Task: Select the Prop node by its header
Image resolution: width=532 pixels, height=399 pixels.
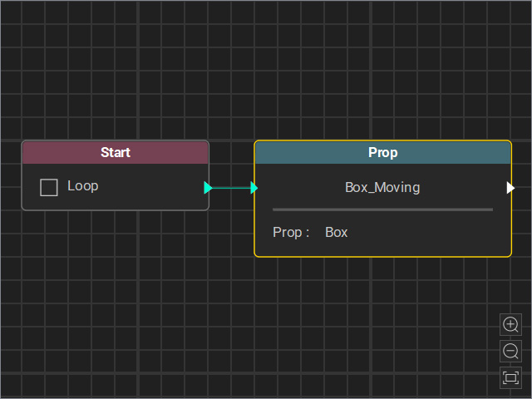Action: tap(382, 153)
